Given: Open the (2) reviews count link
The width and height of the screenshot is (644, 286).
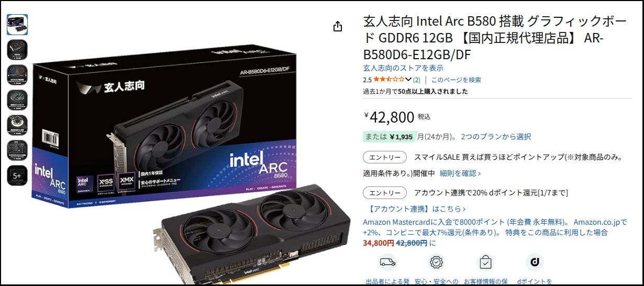Looking at the screenshot, I should click(x=417, y=80).
